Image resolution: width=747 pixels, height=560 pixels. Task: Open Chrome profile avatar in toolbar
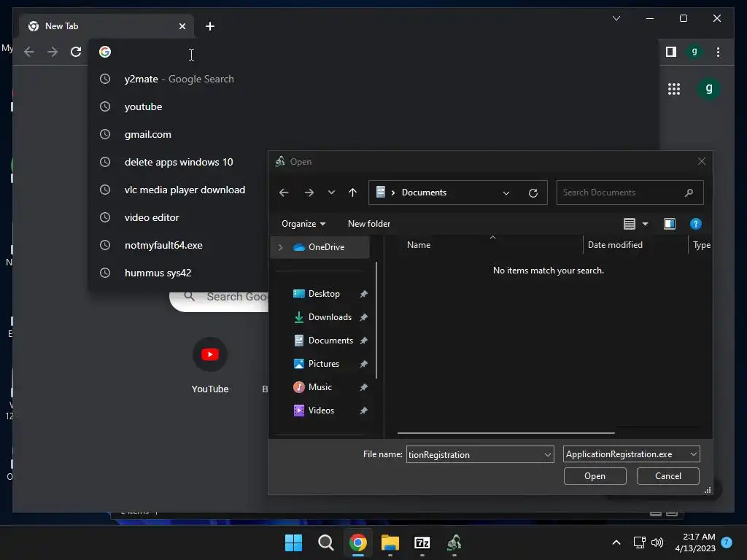coord(694,52)
